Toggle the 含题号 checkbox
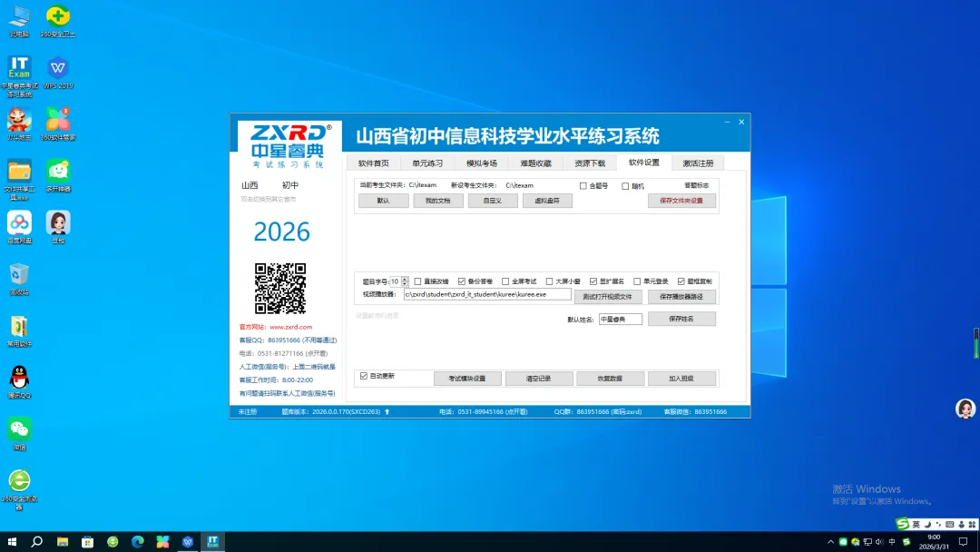Viewport: 980px width, 552px height. 583,186
